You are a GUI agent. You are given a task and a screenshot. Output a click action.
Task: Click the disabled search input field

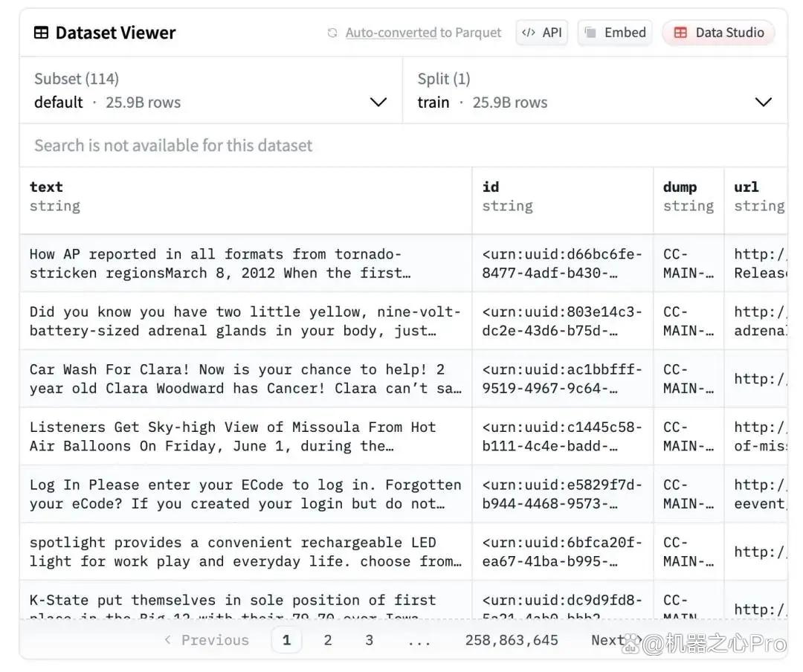[x=404, y=146]
